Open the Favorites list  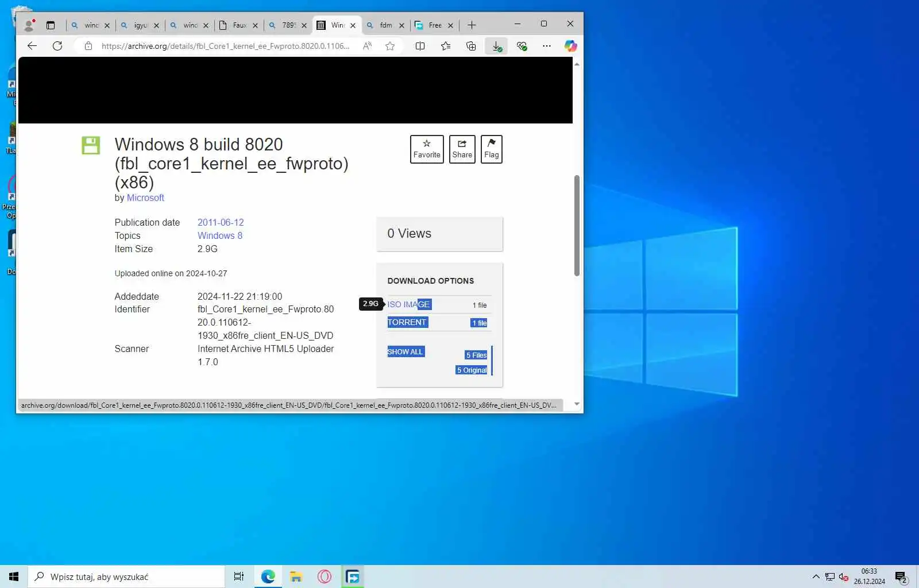pyautogui.click(x=446, y=46)
